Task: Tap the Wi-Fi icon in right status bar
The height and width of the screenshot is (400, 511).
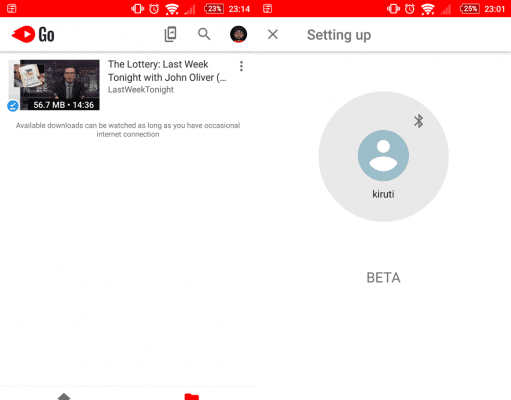Action: (x=428, y=9)
